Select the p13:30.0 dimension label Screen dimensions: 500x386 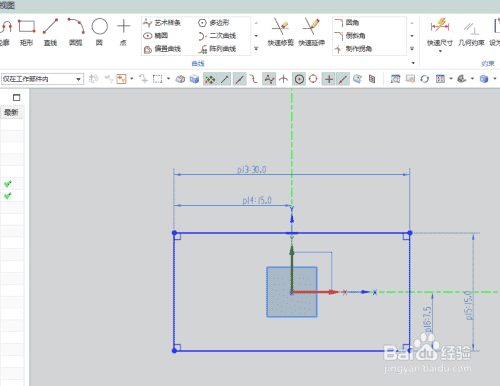(x=252, y=170)
